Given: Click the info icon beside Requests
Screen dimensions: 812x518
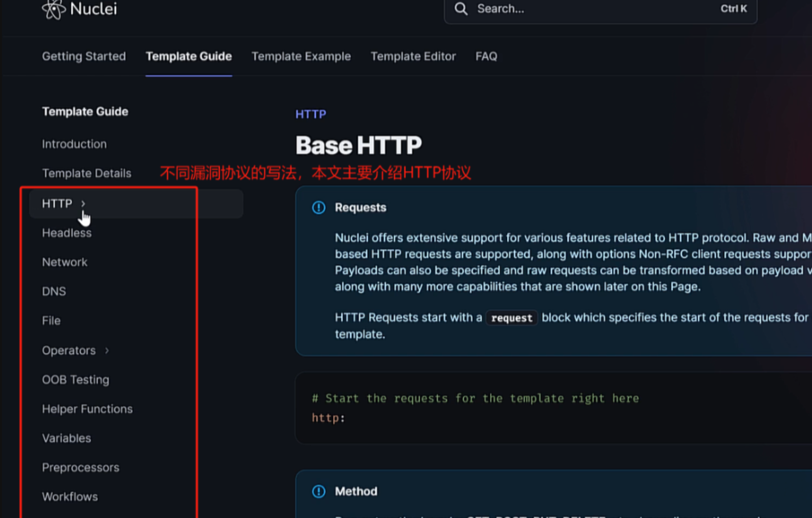Looking at the screenshot, I should point(319,208).
